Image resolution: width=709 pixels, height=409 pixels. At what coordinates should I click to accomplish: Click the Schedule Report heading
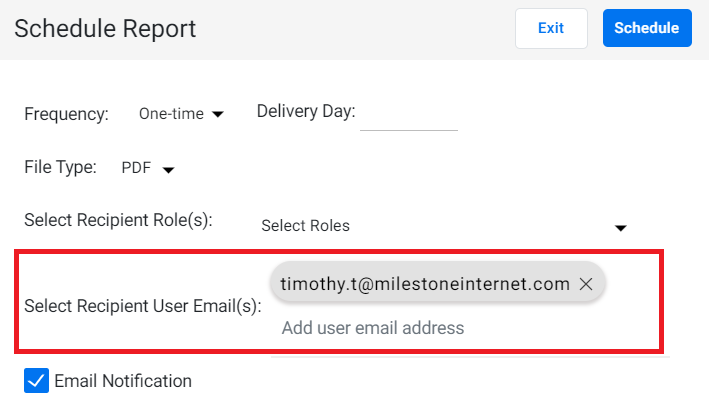(x=105, y=29)
